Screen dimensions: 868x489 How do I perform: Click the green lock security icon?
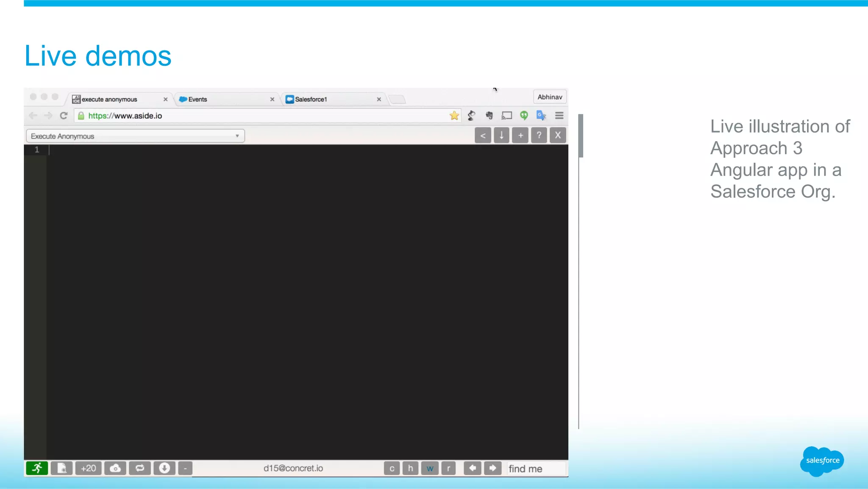(81, 116)
